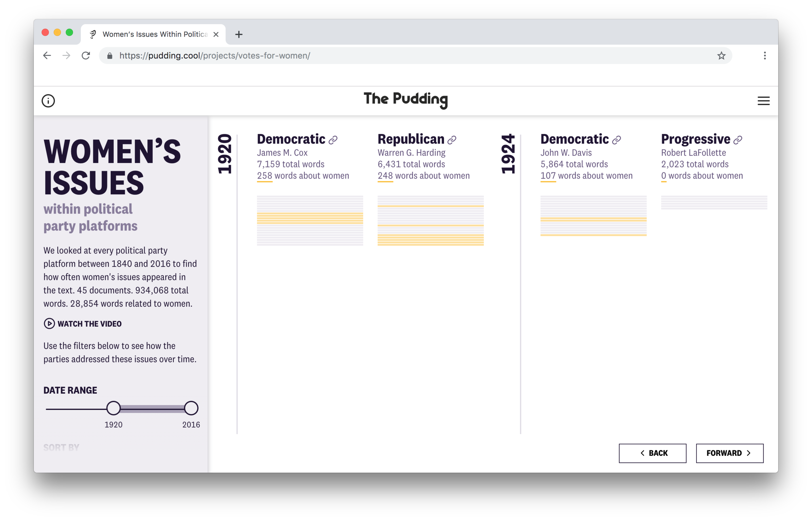Click link icon beside Republican heading
Screen dimensions: 812x521
point(452,140)
